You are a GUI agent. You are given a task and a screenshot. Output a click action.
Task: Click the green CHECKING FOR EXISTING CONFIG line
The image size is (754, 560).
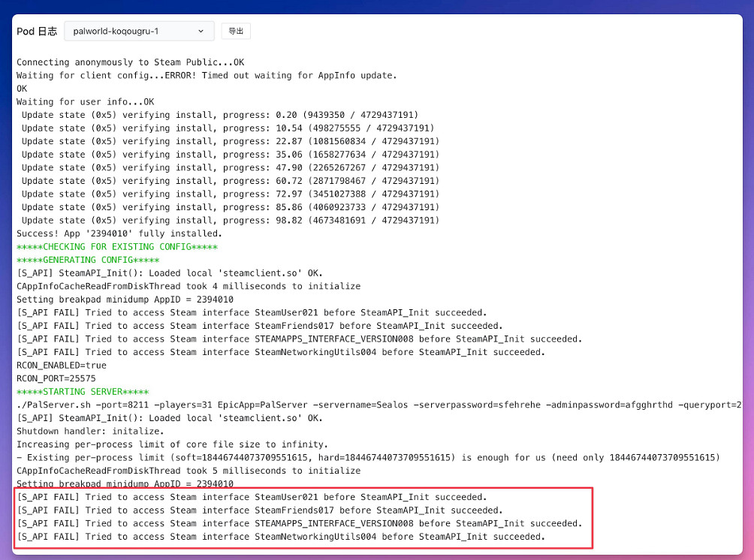pyautogui.click(x=117, y=247)
